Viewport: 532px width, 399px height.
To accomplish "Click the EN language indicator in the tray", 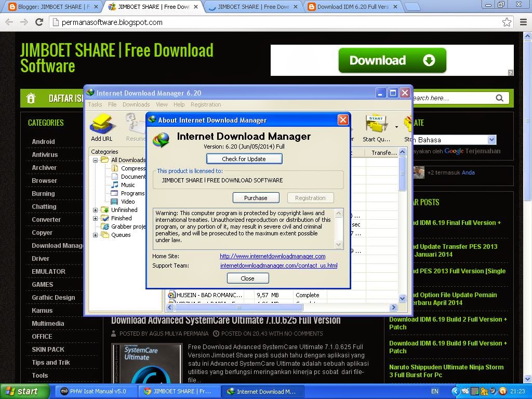I will (x=435, y=391).
